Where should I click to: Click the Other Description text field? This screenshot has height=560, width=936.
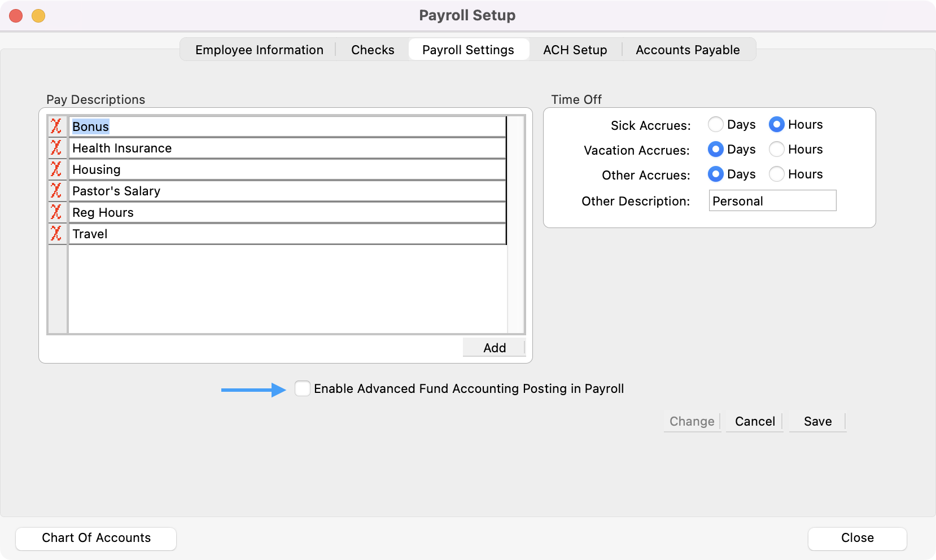pyautogui.click(x=772, y=201)
